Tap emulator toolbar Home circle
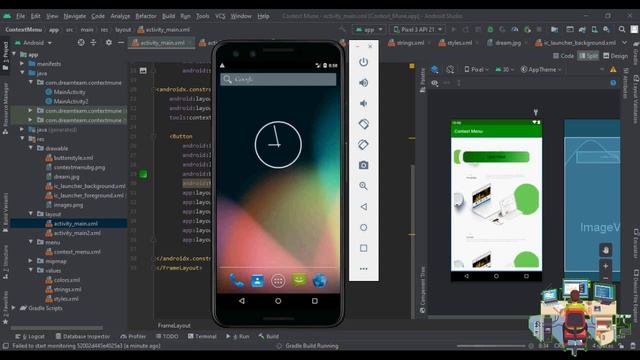This screenshot has width=640, height=360. point(363,227)
